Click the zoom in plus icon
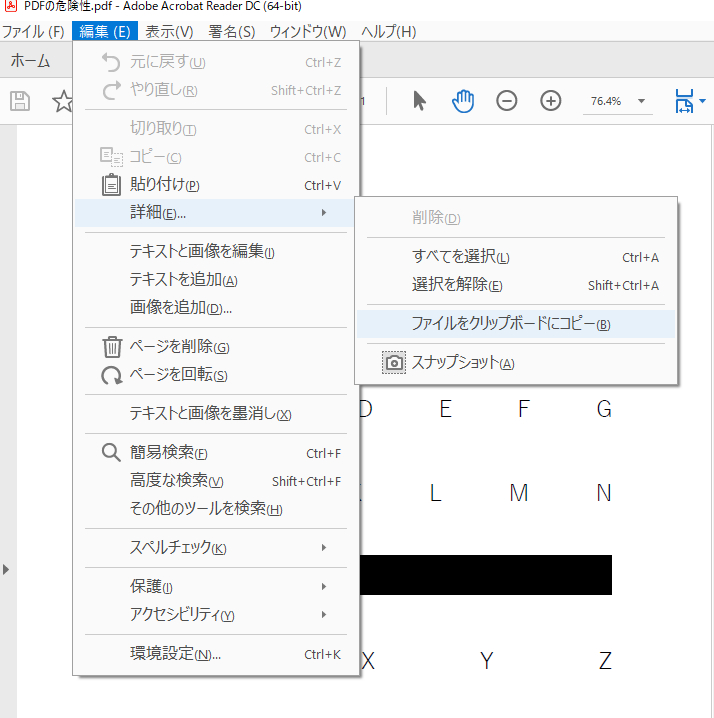 point(551,101)
